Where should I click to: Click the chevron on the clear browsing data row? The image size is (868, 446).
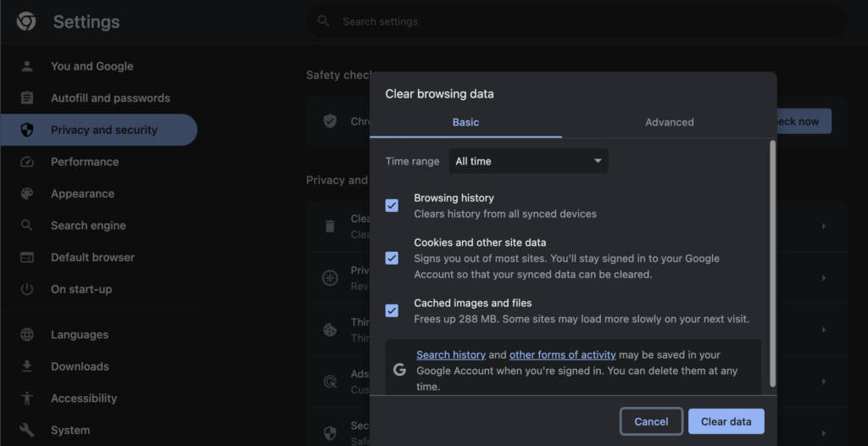824,226
